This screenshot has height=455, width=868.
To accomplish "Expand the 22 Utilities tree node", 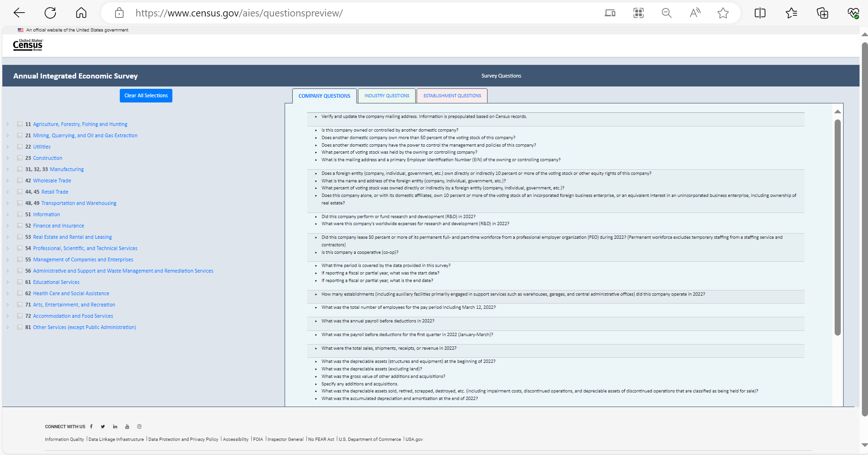I will (x=8, y=147).
